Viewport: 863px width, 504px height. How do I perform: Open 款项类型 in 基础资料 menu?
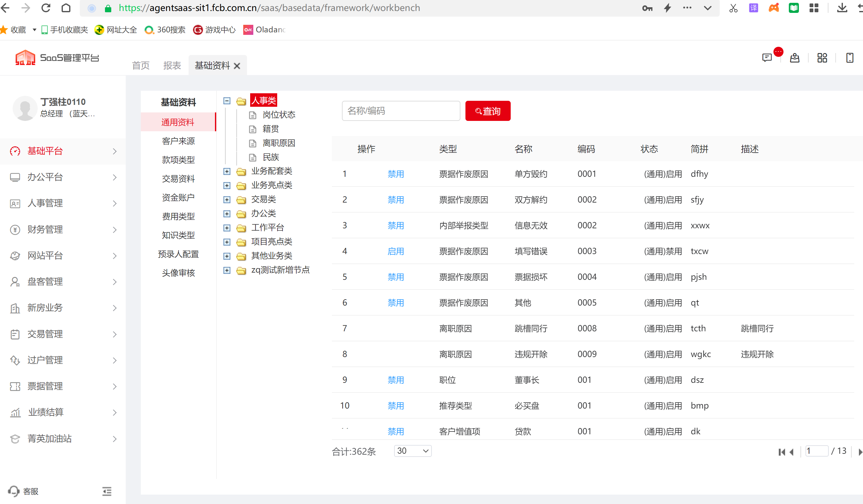[178, 160]
